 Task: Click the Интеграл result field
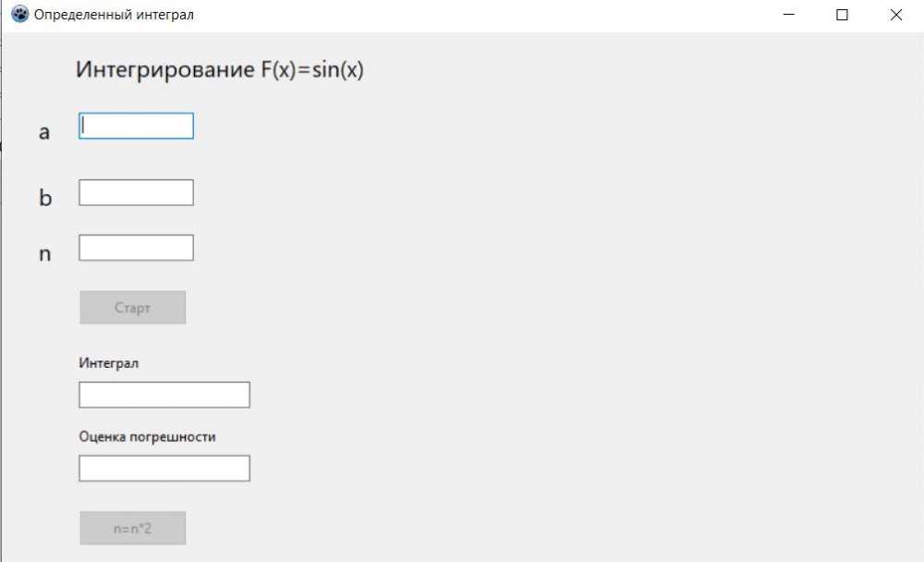[164, 395]
